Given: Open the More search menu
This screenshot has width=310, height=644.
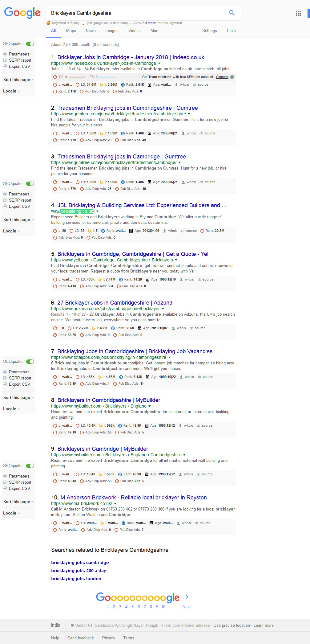Looking at the screenshot, I should 155,31.
